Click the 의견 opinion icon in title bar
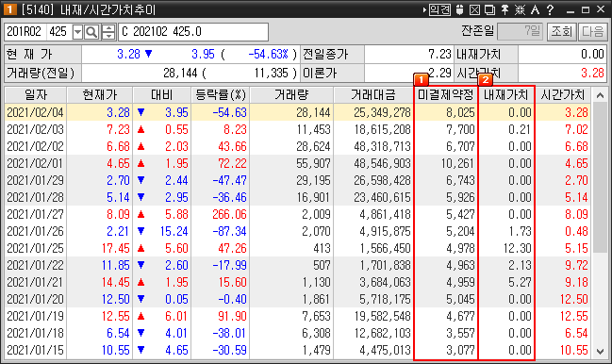612x364 pixels. pos(439,9)
